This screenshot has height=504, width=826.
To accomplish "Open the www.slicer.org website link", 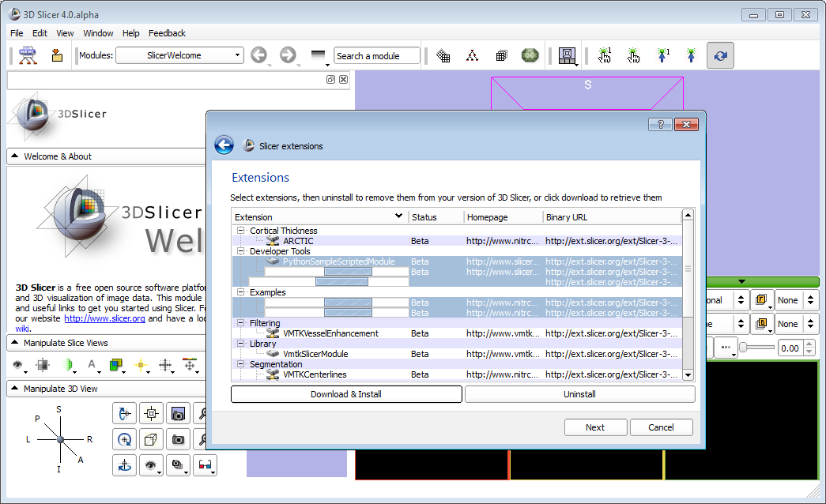I will pos(104,318).
